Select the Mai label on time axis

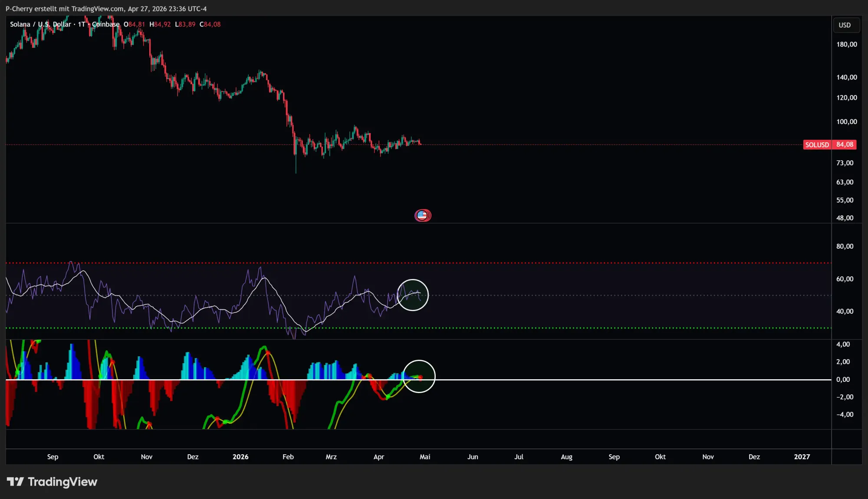425,457
